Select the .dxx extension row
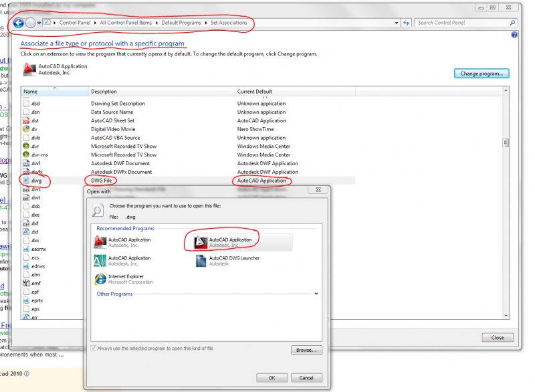 (53, 240)
